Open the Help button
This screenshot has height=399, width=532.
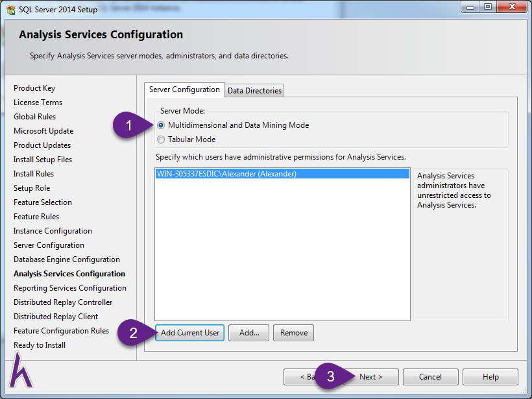490,377
